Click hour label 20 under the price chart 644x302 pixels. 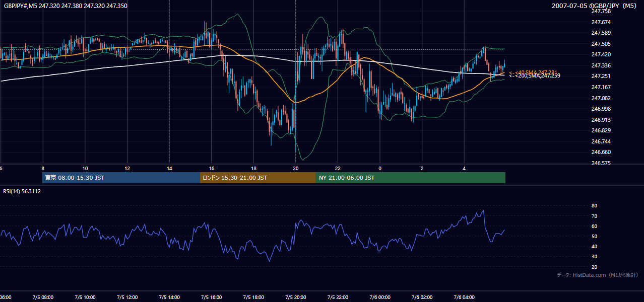[x=296, y=169]
